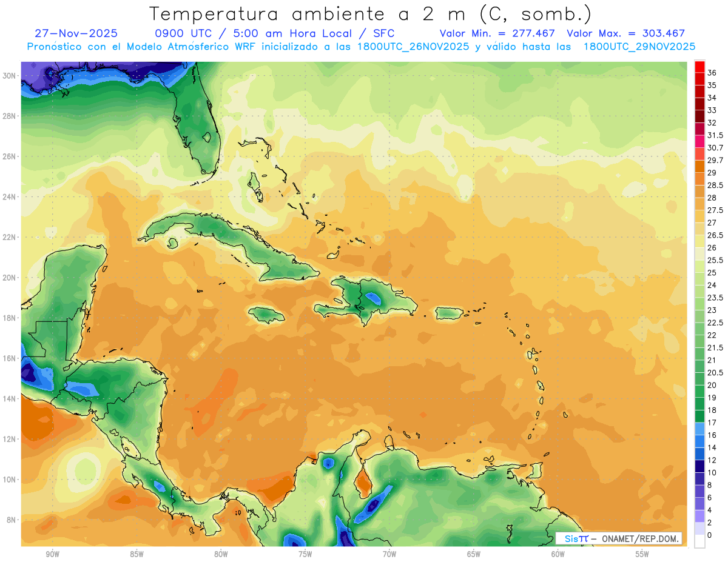Viewport: 728px width, 562px height.
Task: Click the legend label '12'
Action: pyautogui.click(x=712, y=460)
